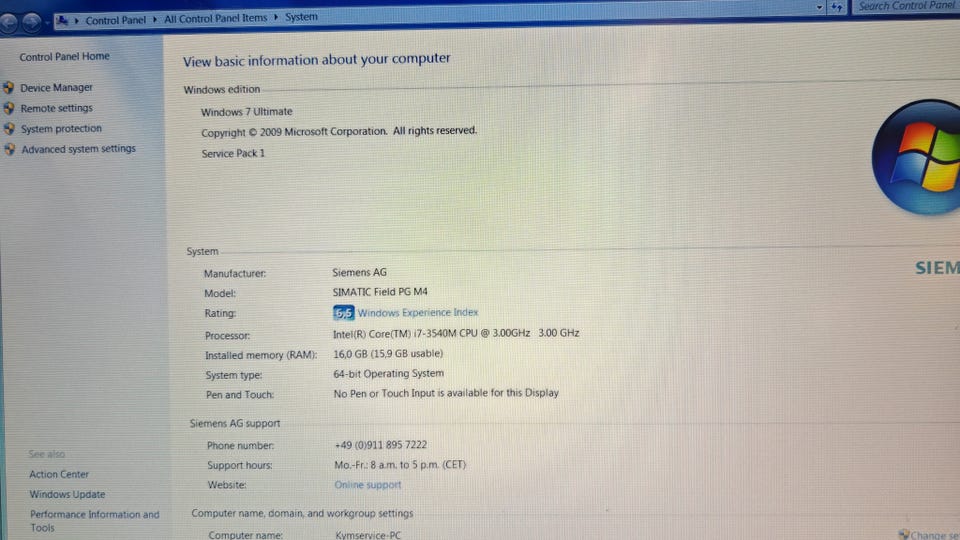The image size is (960, 540).
Task: Expand the arrow before Control Panel breadcrumb
Action: 77,21
